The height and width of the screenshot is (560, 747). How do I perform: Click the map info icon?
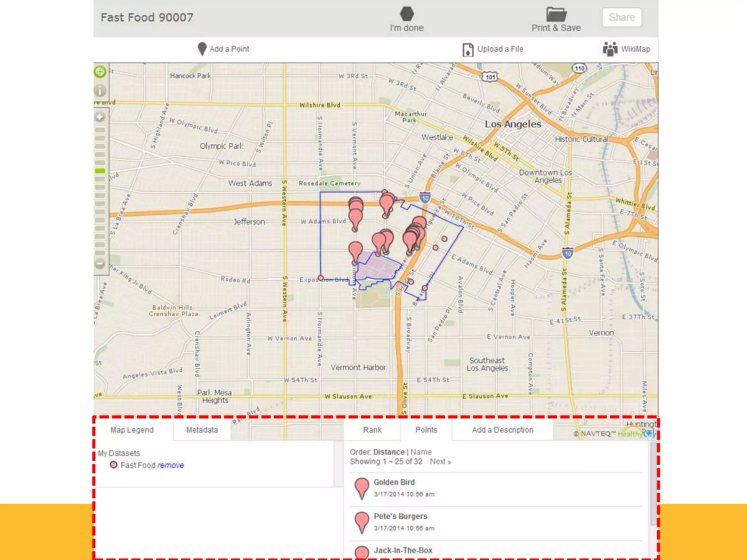(100, 90)
